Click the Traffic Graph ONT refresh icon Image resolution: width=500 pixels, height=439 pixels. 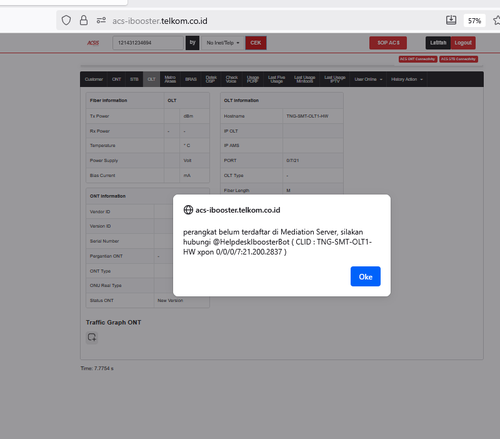92,337
